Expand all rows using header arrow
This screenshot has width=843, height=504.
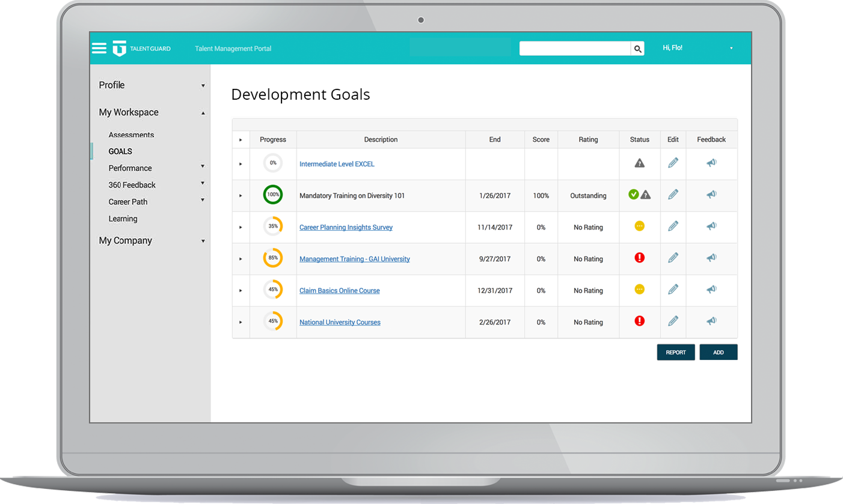point(241,140)
